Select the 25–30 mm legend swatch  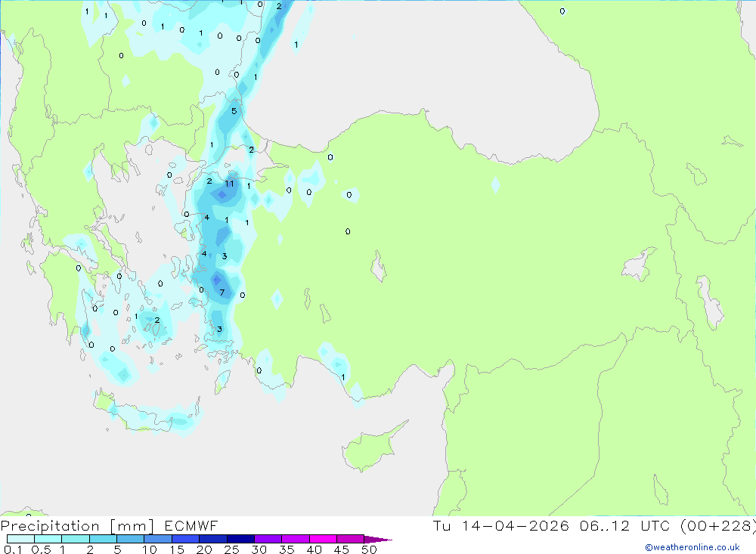[240, 539]
